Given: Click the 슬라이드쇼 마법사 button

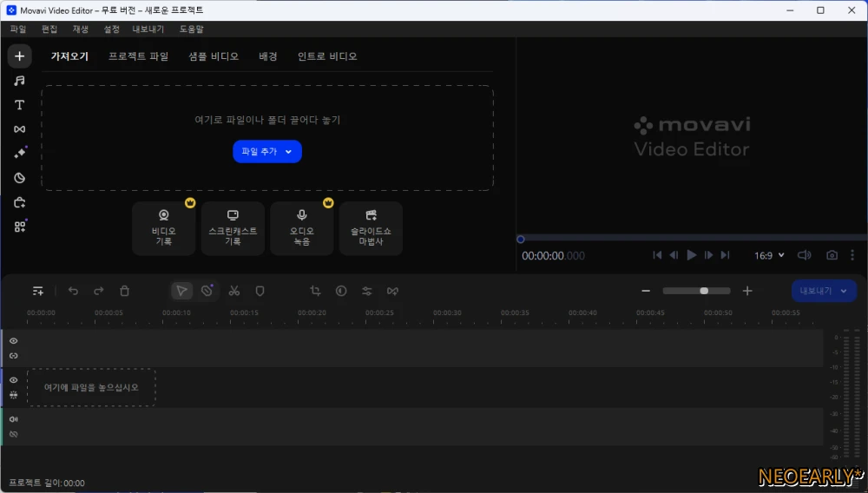Looking at the screenshot, I should point(371,228).
